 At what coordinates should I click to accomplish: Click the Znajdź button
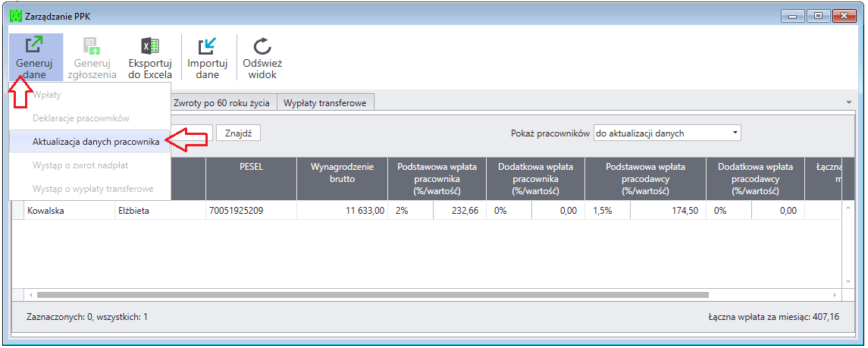[238, 133]
